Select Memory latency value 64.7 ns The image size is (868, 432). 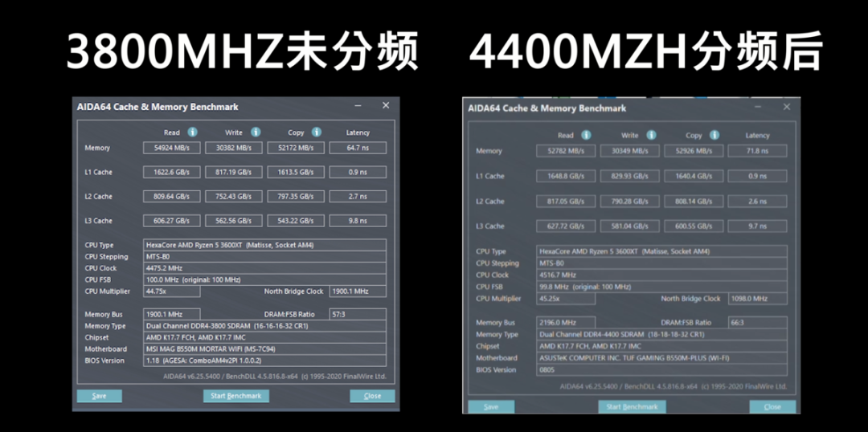(x=358, y=148)
